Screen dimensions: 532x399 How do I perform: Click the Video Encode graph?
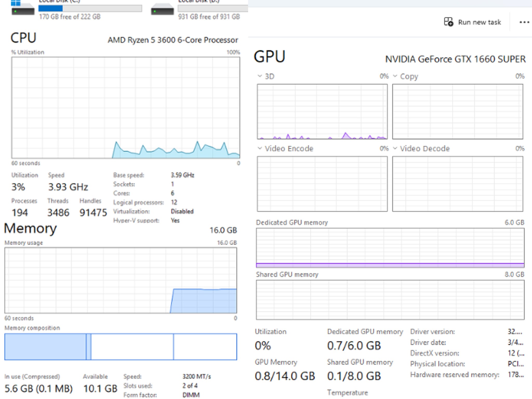[322, 184]
